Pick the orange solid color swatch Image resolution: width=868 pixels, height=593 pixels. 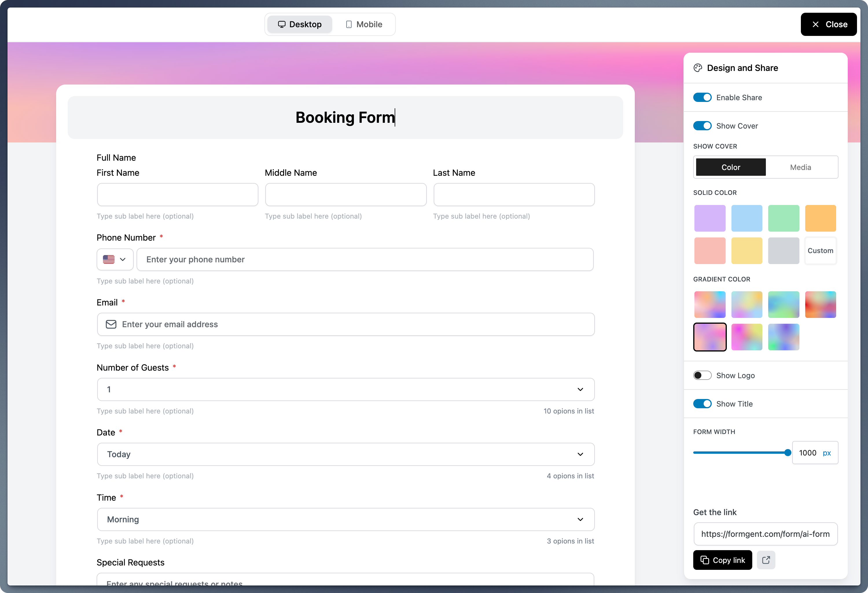coord(820,218)
